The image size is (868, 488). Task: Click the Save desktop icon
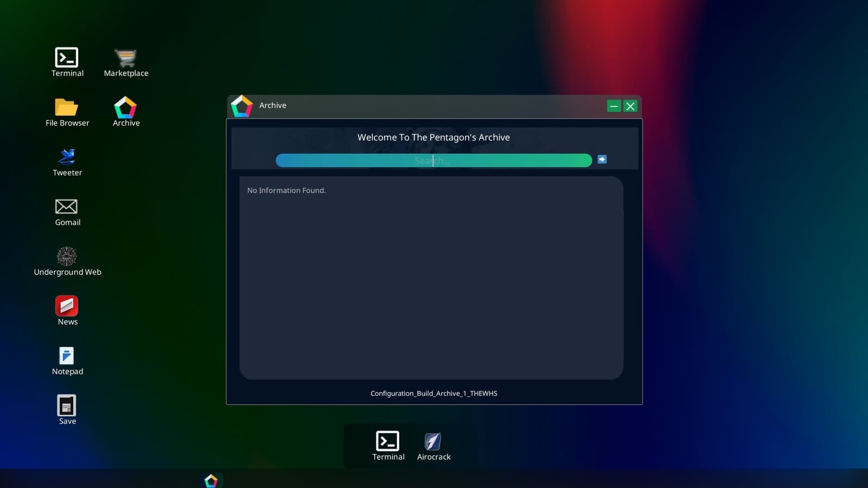[67, 406]
